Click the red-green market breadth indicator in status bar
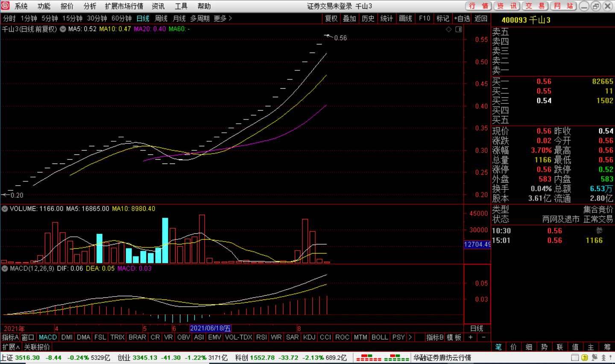This screenshot has height=364, width=615. pos(383,358)
